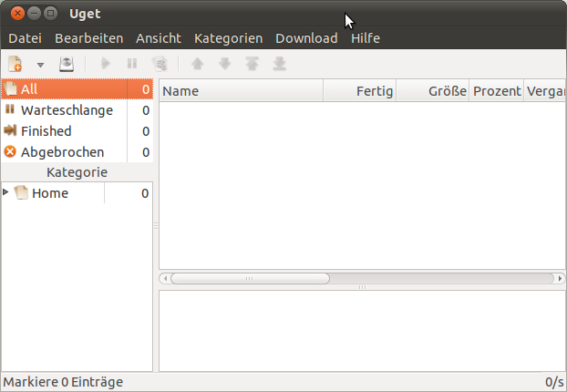This screenshot has width=567, height=392.
Task: Select the All status row
Action: tap(77, 89)
